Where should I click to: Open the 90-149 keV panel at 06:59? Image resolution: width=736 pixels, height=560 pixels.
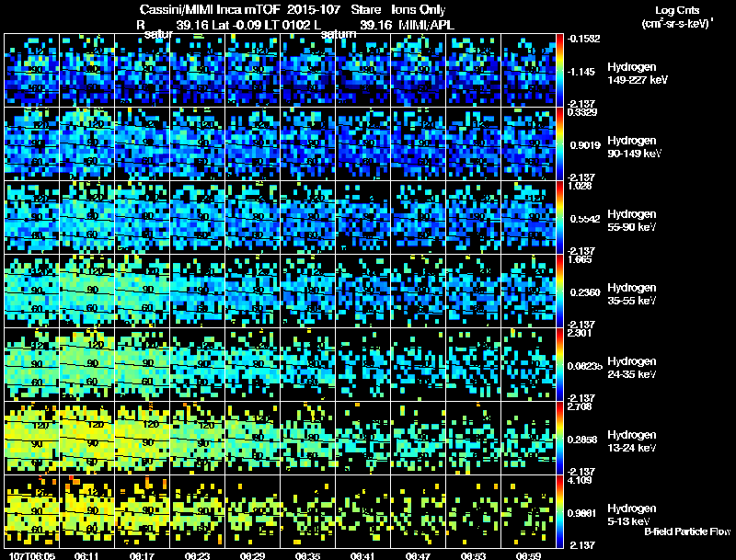[528, 144]
